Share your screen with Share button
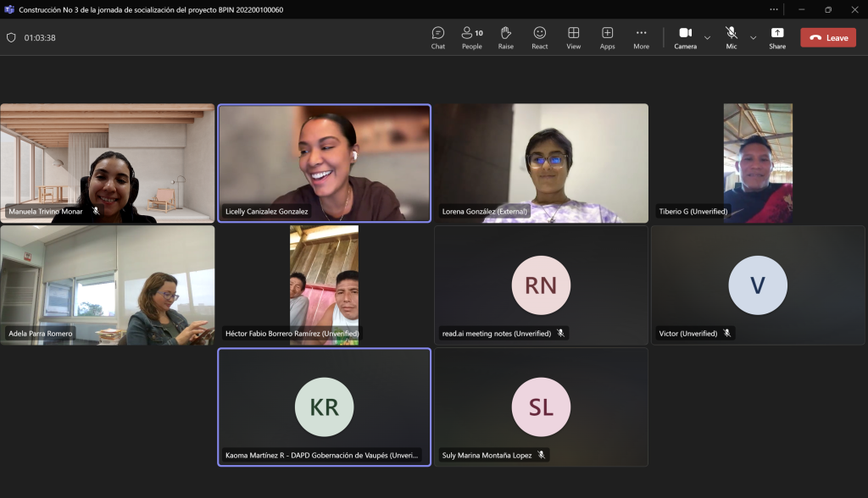868x498 pixels. click(x=776, y=37)
